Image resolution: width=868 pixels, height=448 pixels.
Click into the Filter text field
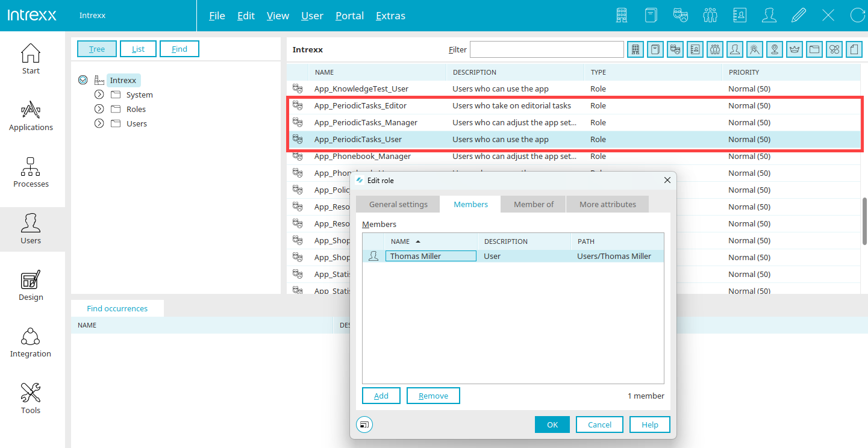546,49
